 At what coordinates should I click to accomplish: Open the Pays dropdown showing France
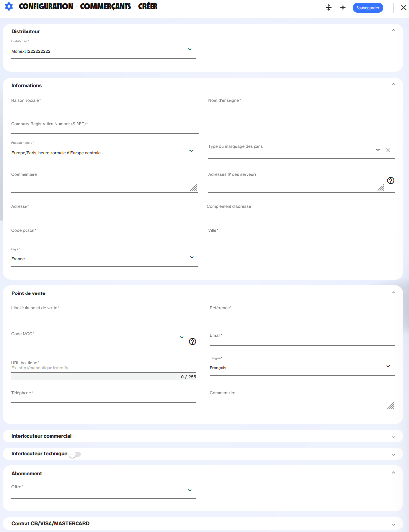(191, 257)
